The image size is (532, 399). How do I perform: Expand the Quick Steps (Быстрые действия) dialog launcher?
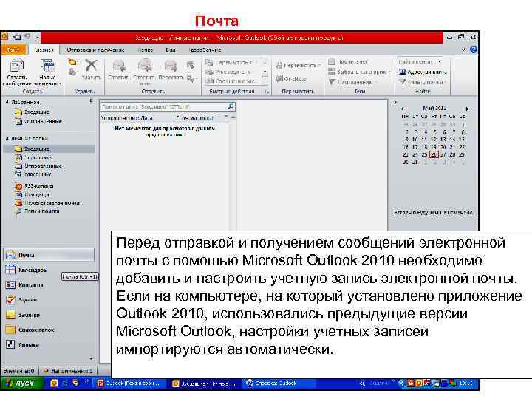(x=267, y=92)
